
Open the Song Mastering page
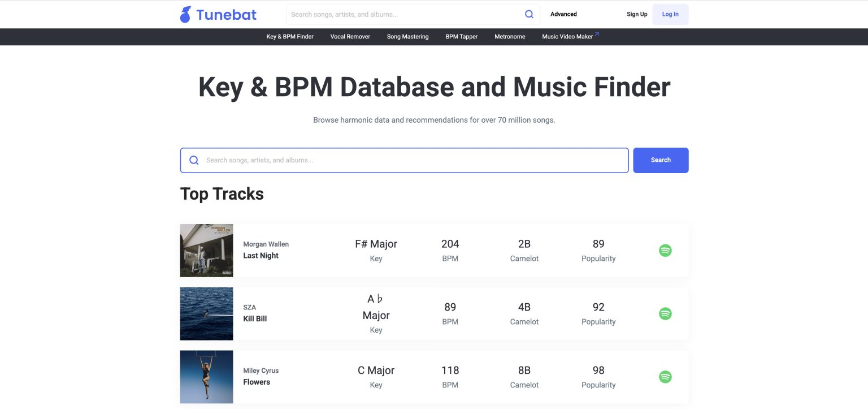pyautogui.click(x=407, y=36)
